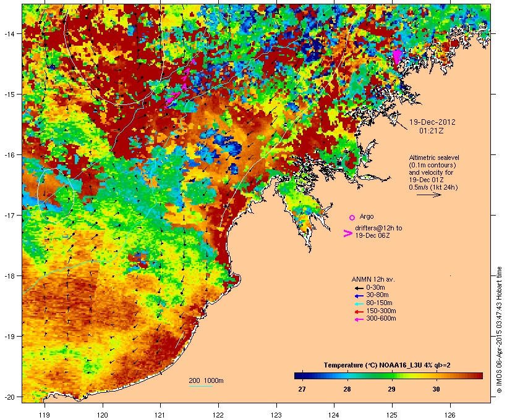Click the Argo legend label
Screen dimensions: 507x420
point(367,216)
